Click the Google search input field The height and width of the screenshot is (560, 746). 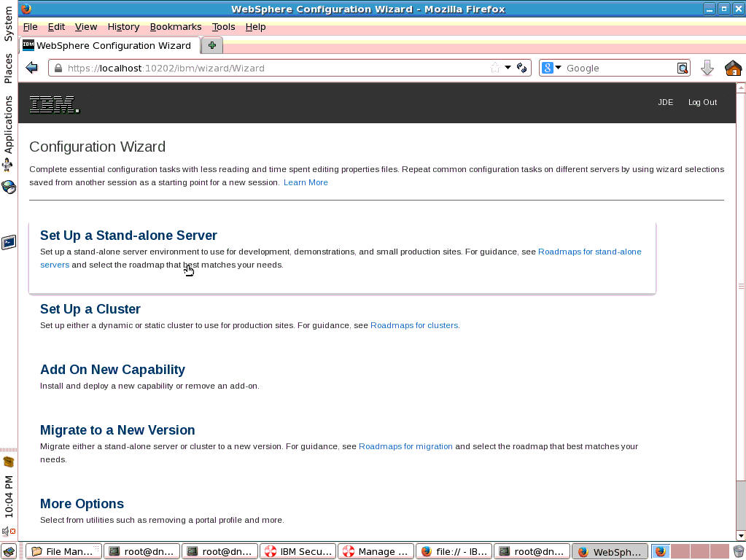pyautogui.click(x=620, y=68)
